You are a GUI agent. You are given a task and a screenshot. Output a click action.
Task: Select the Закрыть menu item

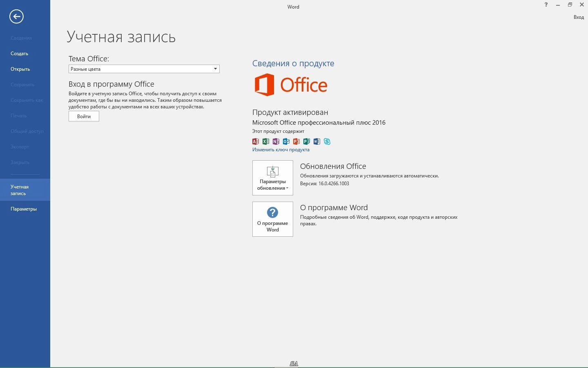[x=25, y=162]
